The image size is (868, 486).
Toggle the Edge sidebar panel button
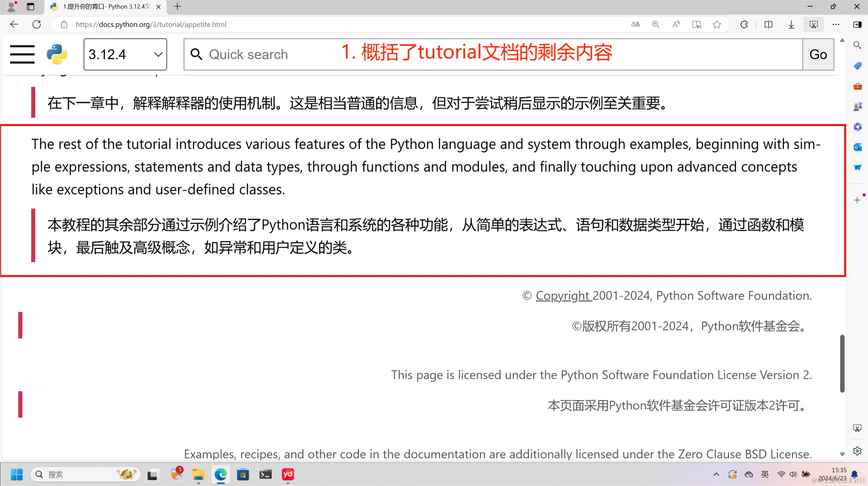coord(857,24)
